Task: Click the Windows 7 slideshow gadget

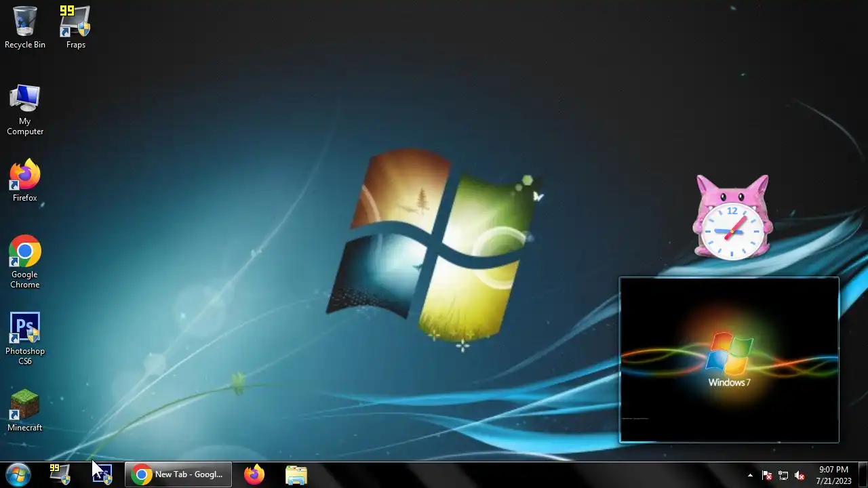Action: [729, 360]
